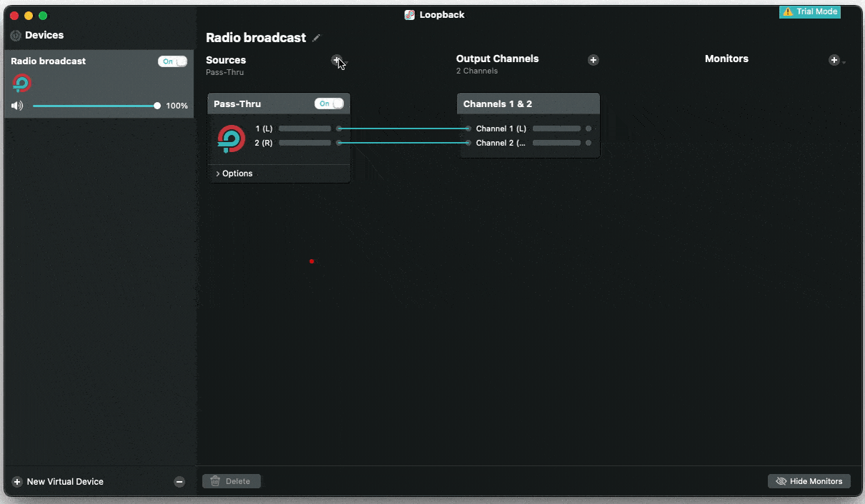The height and width of the screenshot is (504, 865).
Task: Add a monitor using the Monitors plus icon
Action: [834, 60]
